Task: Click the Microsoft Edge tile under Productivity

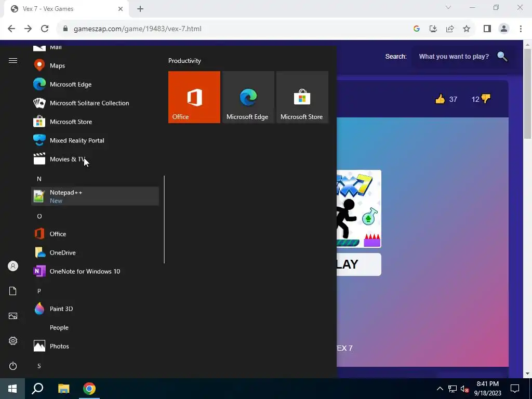Action: point(248,97)
